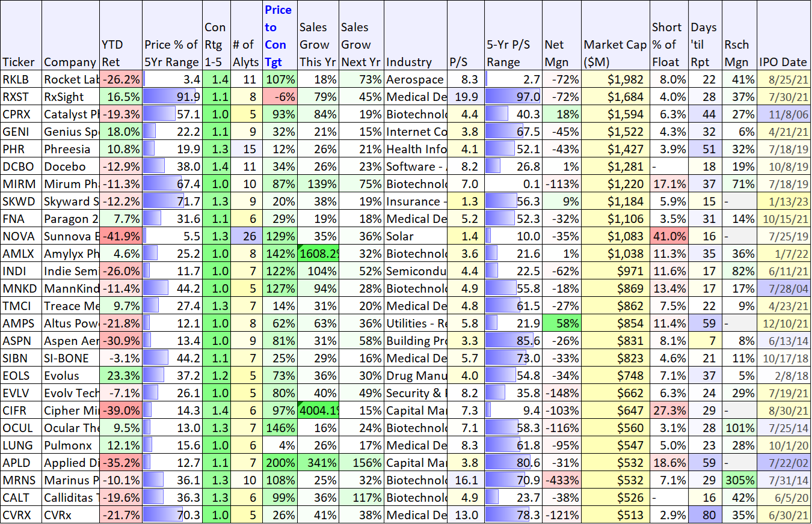
Task: Click IPO date 8/25/21 cell
Action: click(784, 79)
